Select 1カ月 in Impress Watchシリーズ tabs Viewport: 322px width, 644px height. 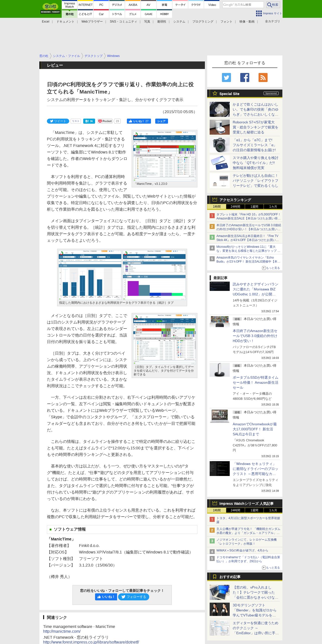pyautogui.click(x=273, y=510)
